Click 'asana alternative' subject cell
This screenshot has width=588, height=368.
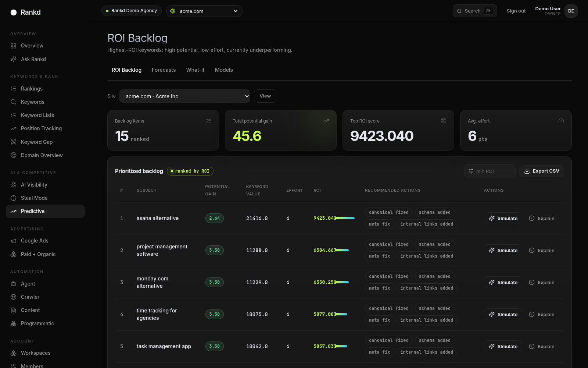click(158, 218)
